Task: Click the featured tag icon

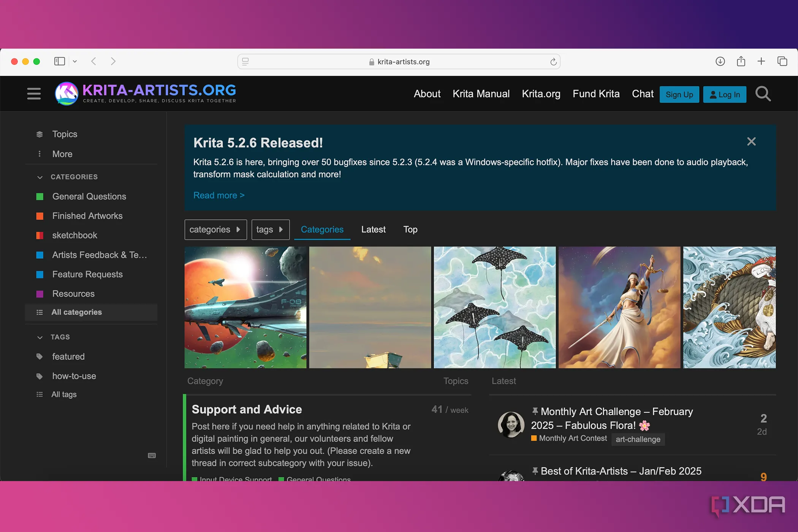Action: [x=40, y=356]
